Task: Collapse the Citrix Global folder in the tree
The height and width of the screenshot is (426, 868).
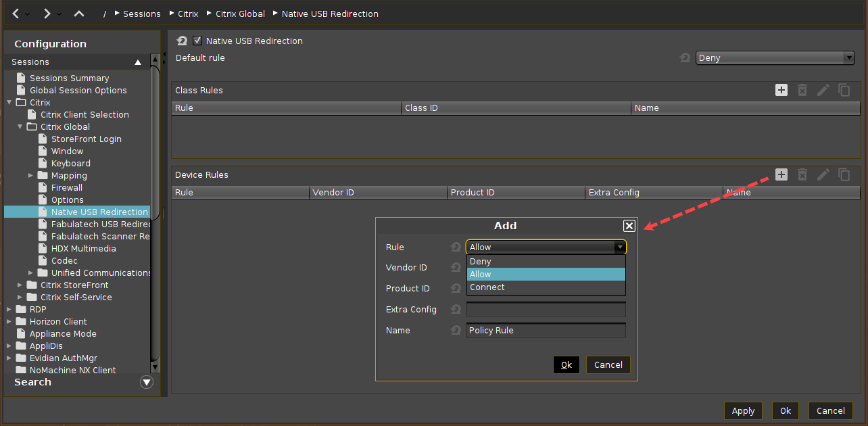Action: (20, 126)
